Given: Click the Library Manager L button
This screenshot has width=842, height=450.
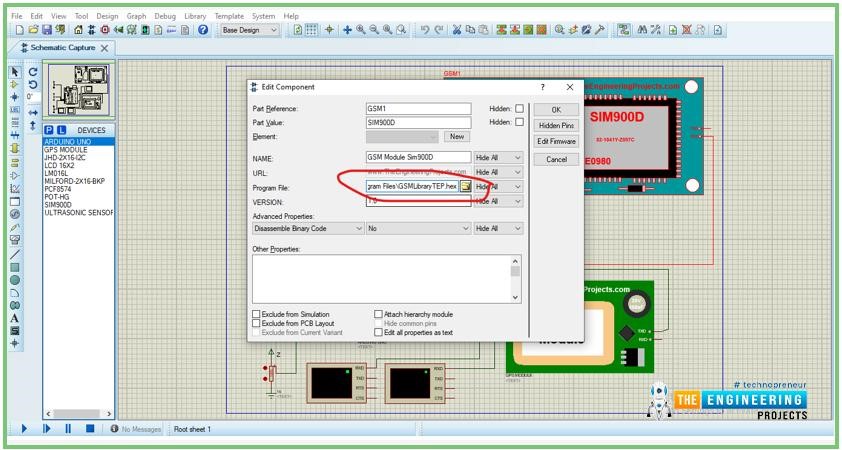Looking at the screenshot, I should [x=61, y=130].
